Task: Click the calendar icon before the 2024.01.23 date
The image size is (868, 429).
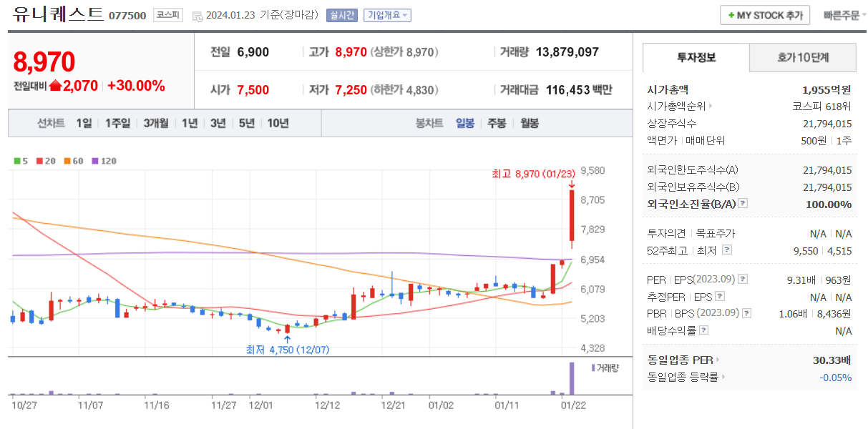Action: tap(198, 16)
